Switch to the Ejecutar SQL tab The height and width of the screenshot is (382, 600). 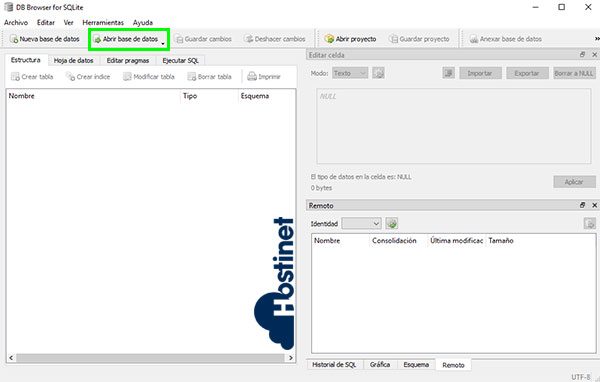[180, 60]
